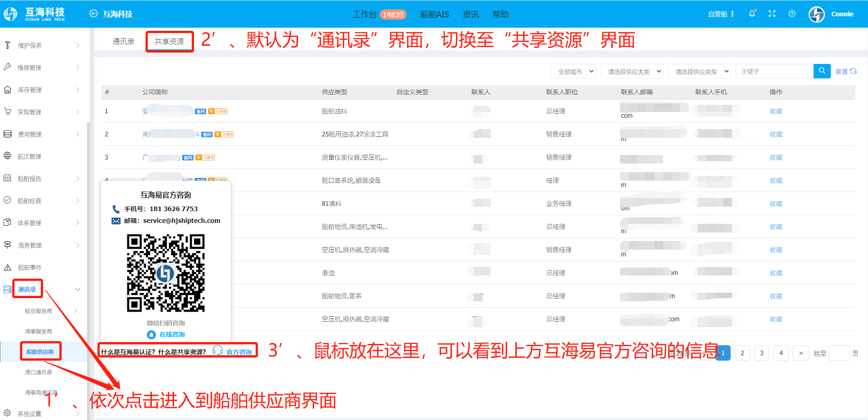Click 收藏 for the 船舶物资,管系 row
This screenshot has width=868, height=420.
[776, 296]
